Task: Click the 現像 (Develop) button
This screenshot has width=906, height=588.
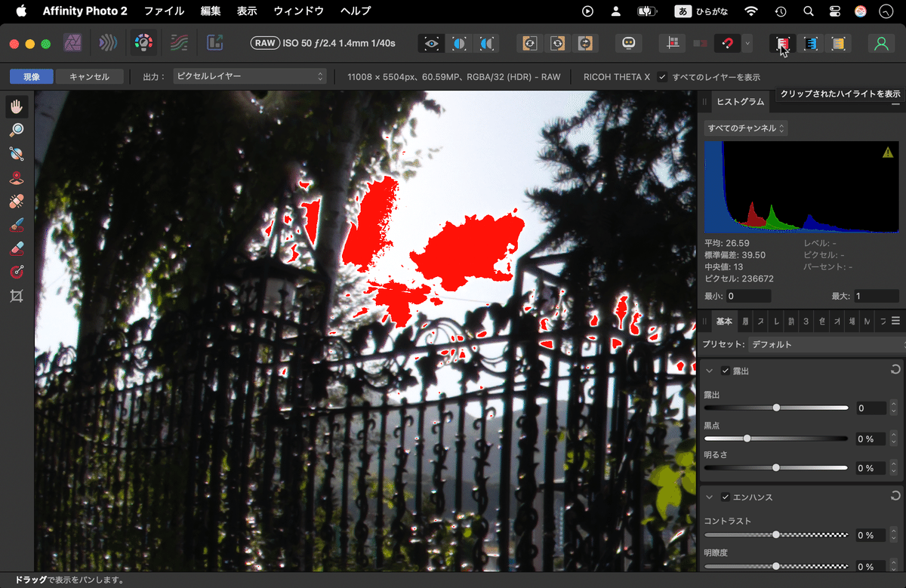Action: (x=31, y=76)
